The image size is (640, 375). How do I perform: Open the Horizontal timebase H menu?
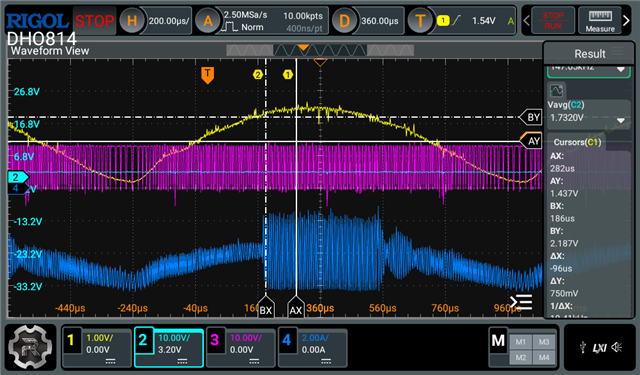[132, 20]
